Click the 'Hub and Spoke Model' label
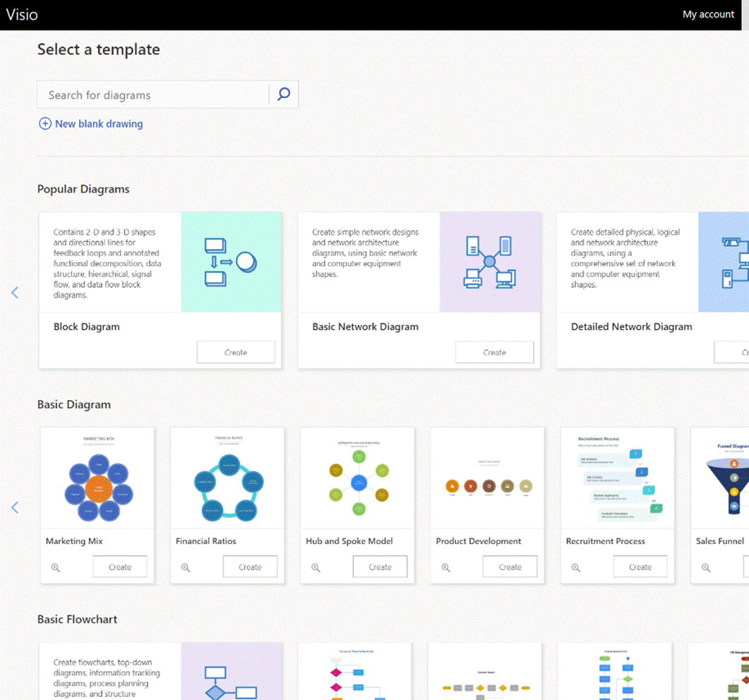This screenshot has height=700, width=749. point(349,541)
